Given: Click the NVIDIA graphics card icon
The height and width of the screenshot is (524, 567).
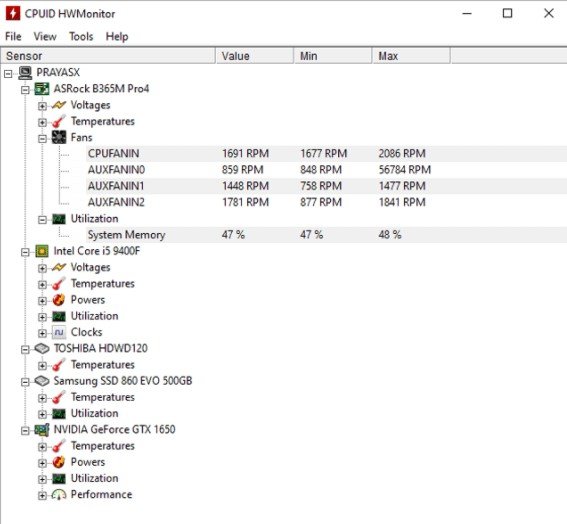Looking at the screenshot, I should [42, 430].
